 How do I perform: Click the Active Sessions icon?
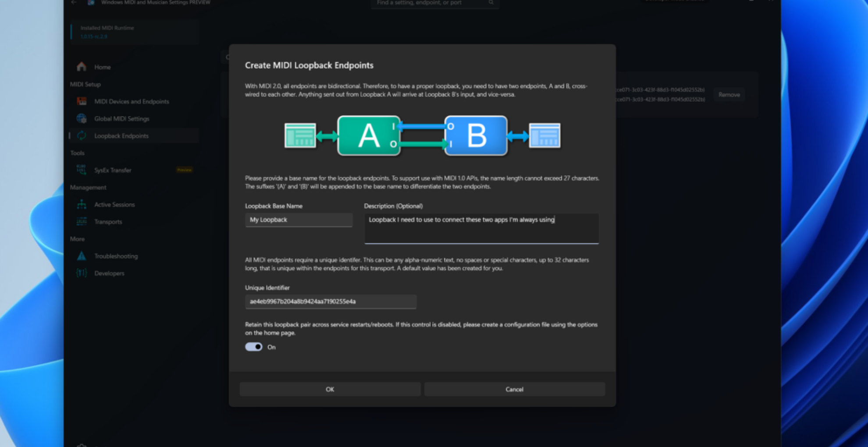coord(82,205)
